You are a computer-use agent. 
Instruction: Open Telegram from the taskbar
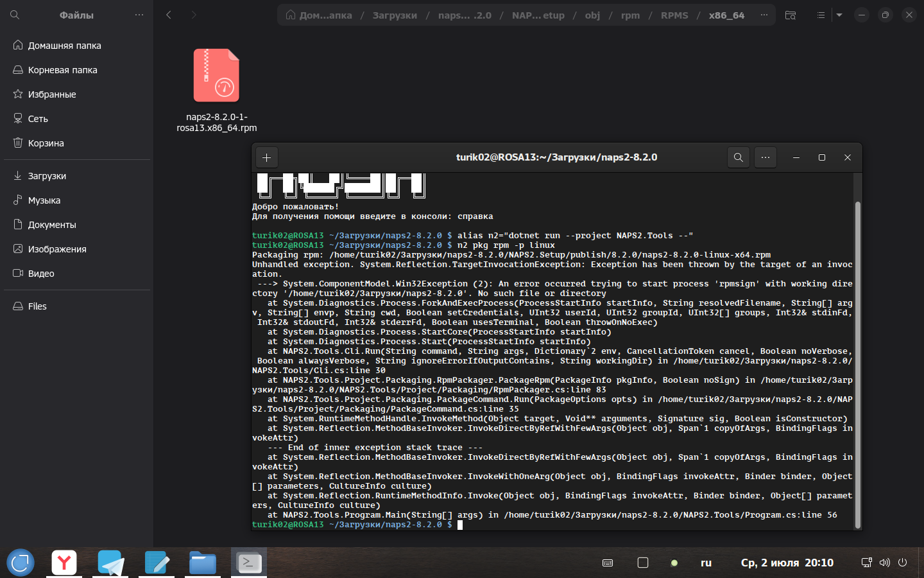tap(111, 563)
